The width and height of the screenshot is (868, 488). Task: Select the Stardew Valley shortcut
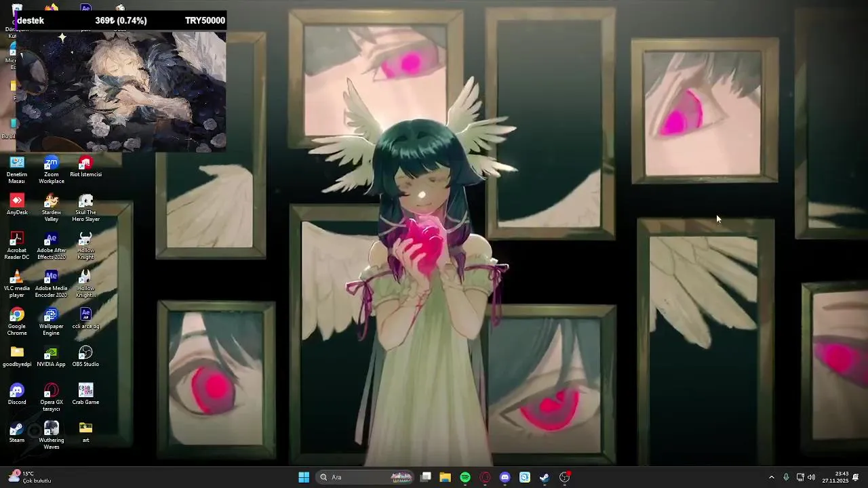pyautogui.click(x=51, y=208)
